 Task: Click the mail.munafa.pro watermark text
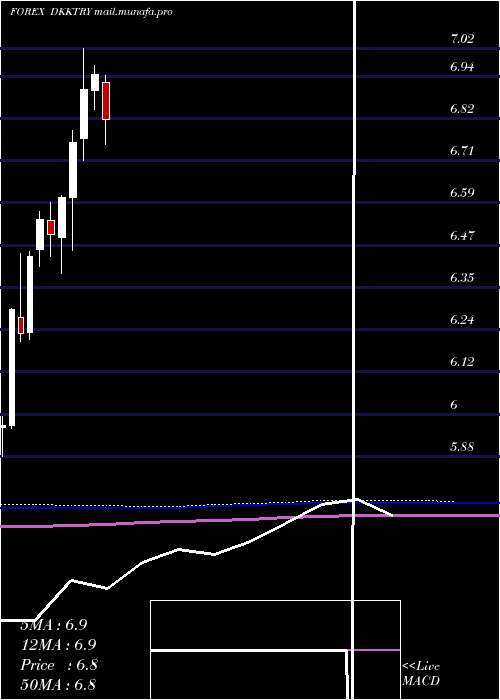pos(133,12)
